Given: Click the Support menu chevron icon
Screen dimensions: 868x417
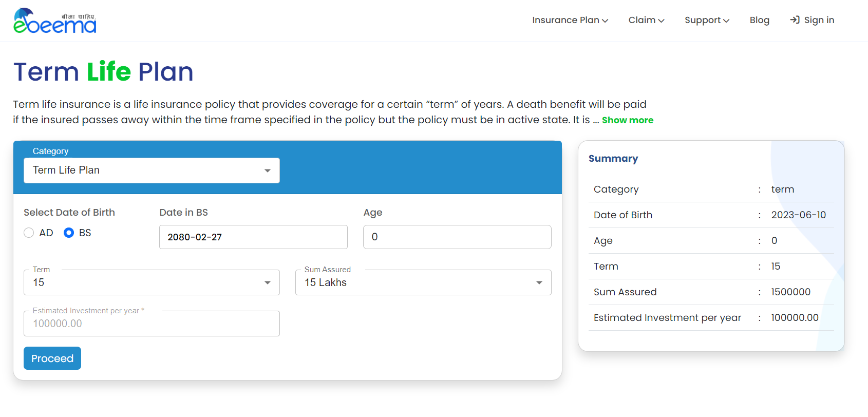Looking at the screenshot, I should pyautogui.click(x=726, y=21).
